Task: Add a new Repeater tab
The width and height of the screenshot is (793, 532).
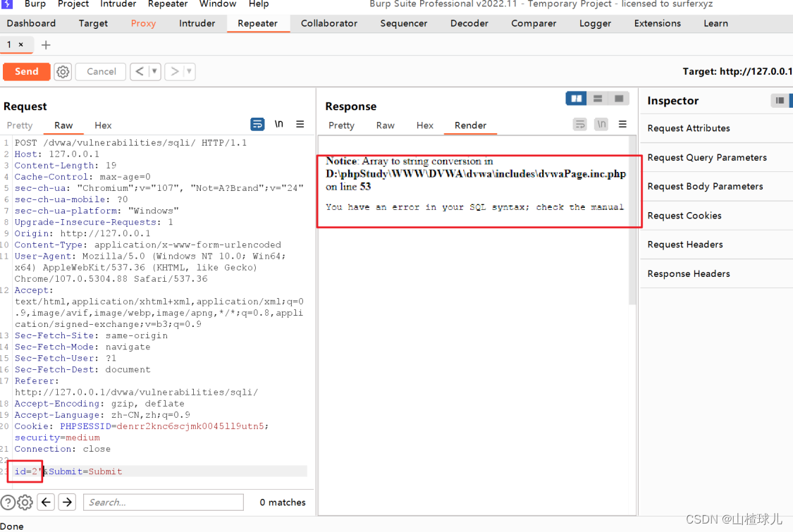Action: (x=46, y=45)
